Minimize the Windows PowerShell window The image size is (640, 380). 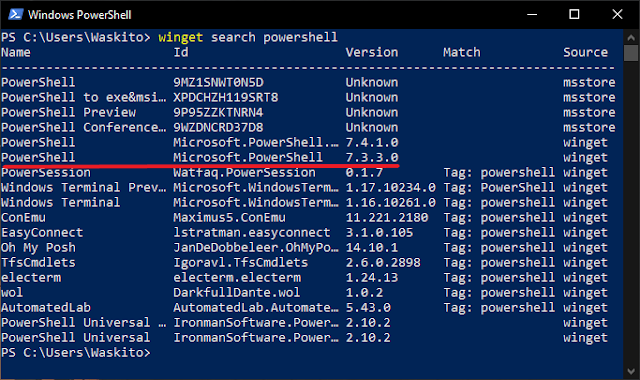531,15
